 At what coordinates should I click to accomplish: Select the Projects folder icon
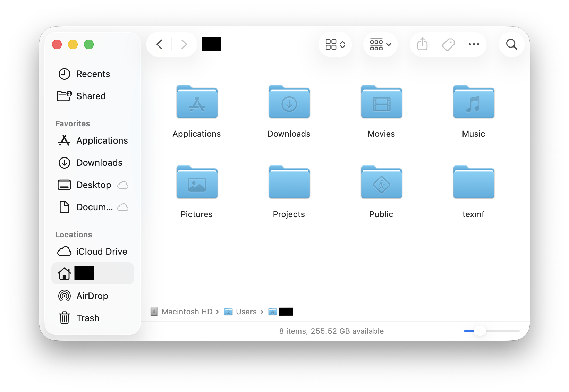pyautogui.click(x=289, y=182)
